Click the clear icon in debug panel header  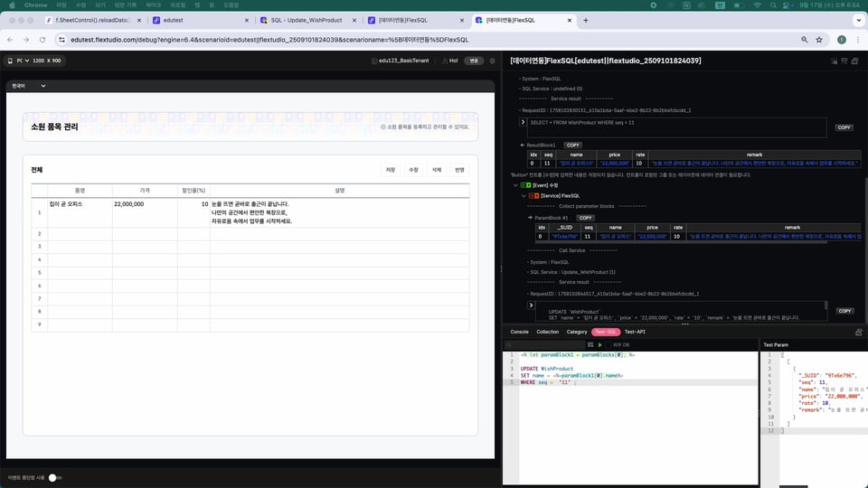click(854, 61)
